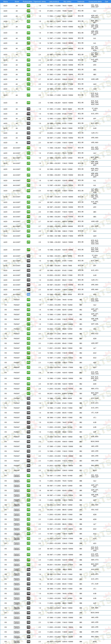Click "BAU, BDH" engine code in Passat 3B3 row
Viewport: 111px width, 644px height.
[x=95, y=465]
